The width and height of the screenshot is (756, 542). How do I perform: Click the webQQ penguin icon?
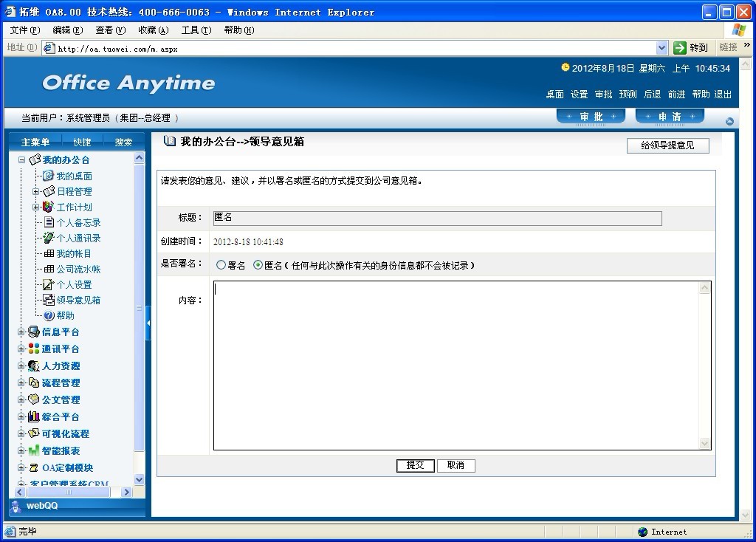pyautogui.click(x=16, y=506)
